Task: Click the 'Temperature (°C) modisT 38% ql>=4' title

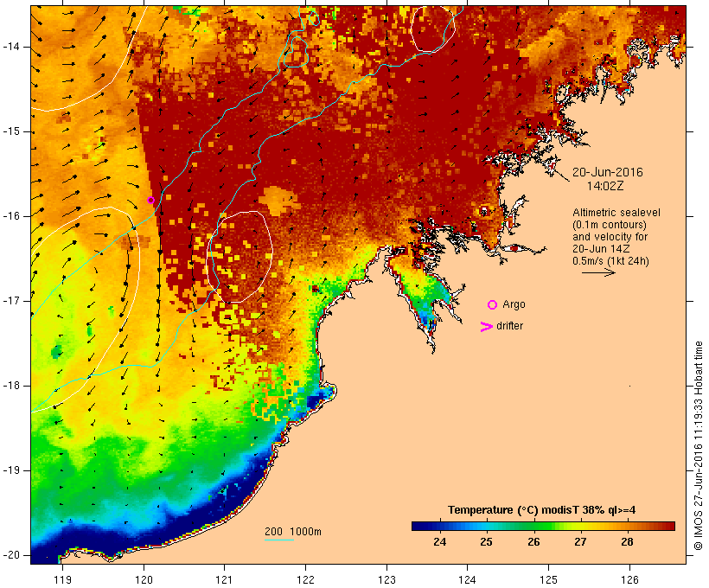Action: pyautogui.click(x=542, y=510)
